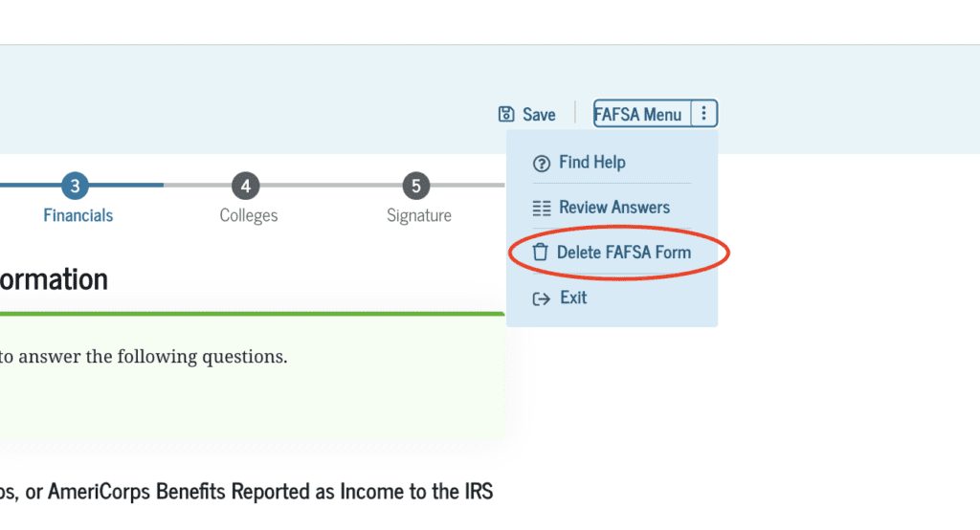Screen dimensions: 980x530
Task: Choose Review Answers menu entry
Action: (x=614, y=208)
